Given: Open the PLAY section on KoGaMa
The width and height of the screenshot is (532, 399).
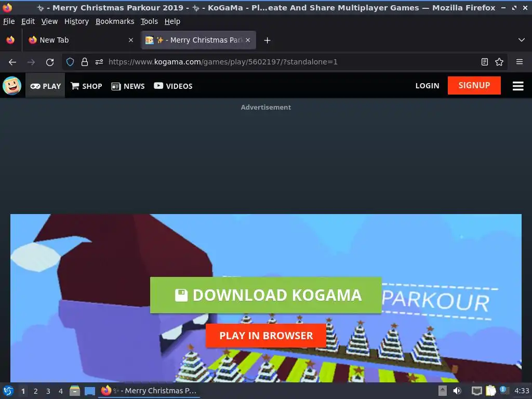Looking at the screenshot, I should (45, 86).
